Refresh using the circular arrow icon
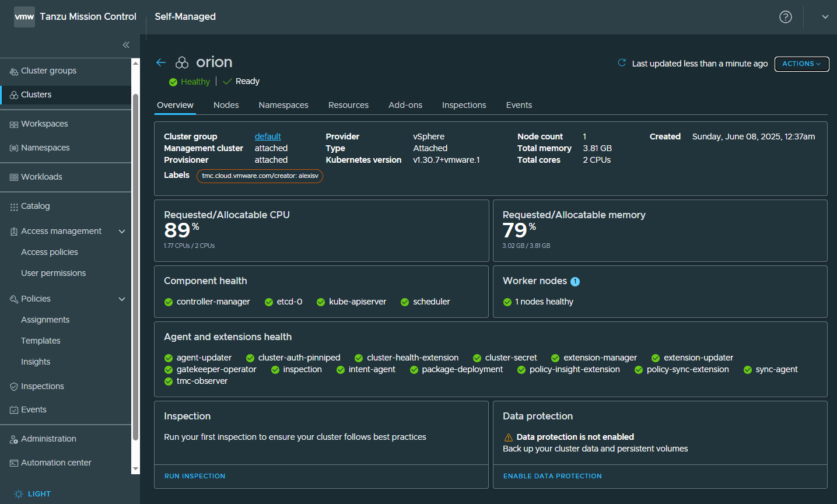837x504 pixels. (622, 62)
